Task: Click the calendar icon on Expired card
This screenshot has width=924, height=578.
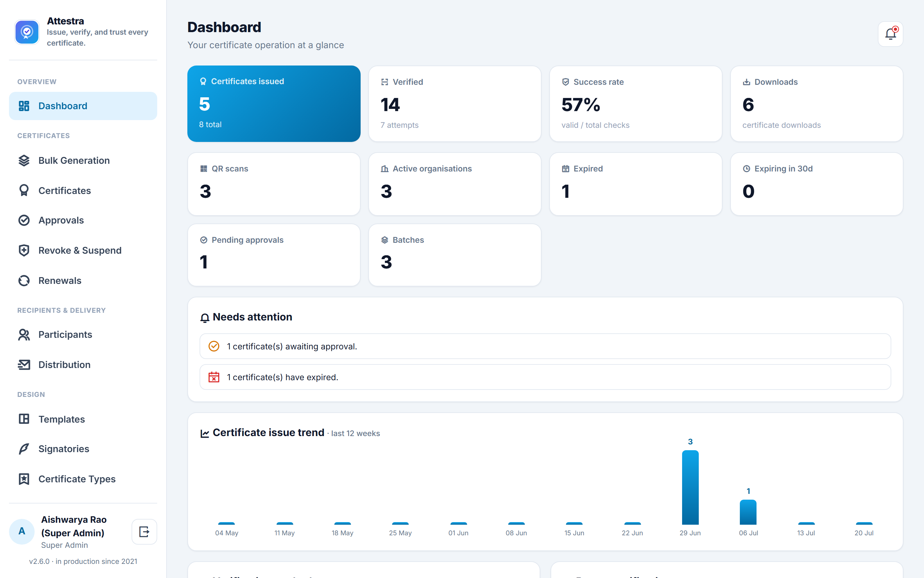Action: pos(566,169)
